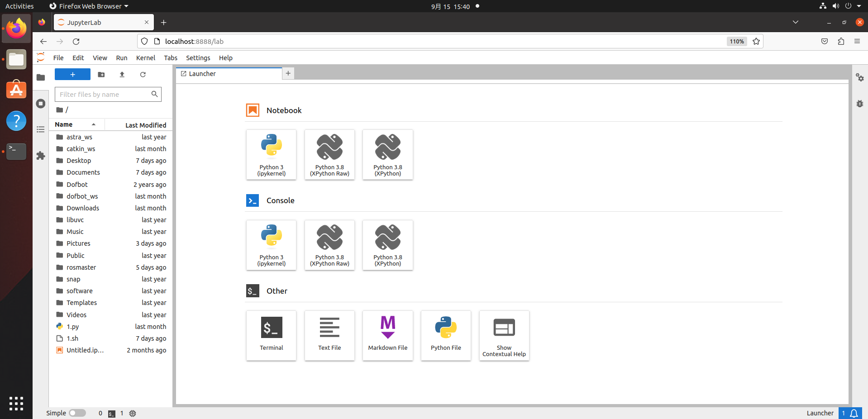
Task: Open the system status menu arrow
Action: [859, 6]
